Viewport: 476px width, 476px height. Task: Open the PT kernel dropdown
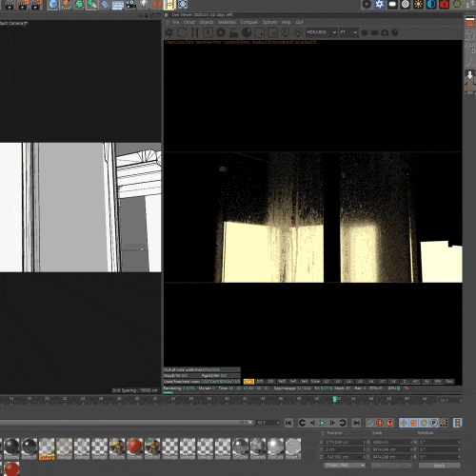tap(348, 32)
